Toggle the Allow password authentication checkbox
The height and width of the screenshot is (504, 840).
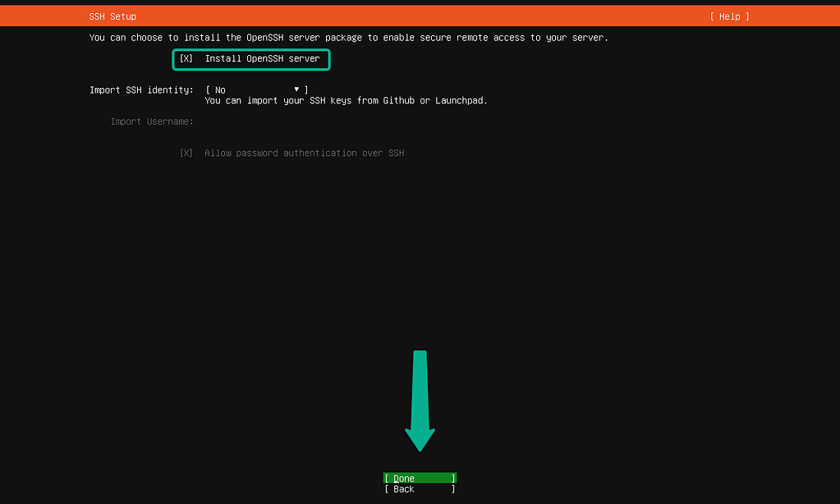(186, 153)
